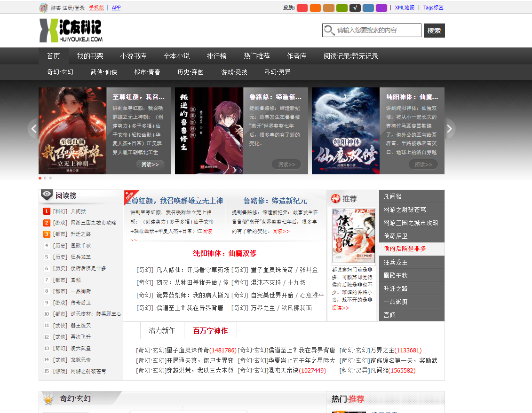Click the star icon beside 奇幻·玄幻 section
This screenshot has width=532, height=413.
pyautogui.click(x=48, y=399)
